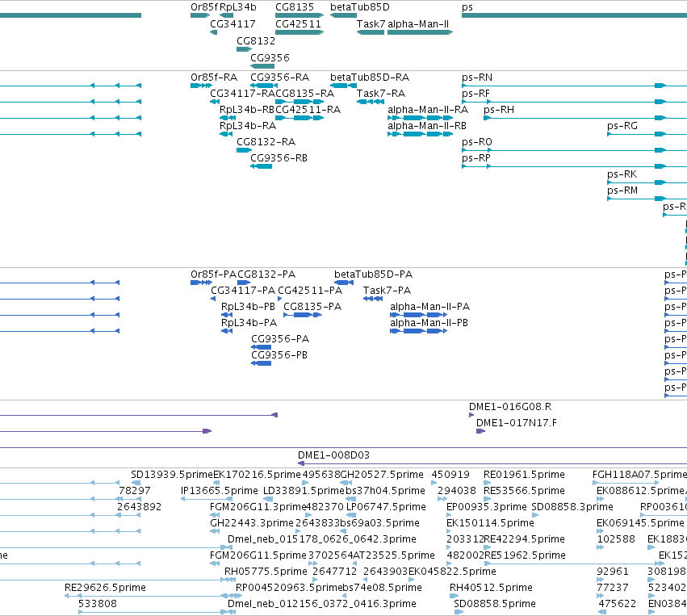Click the RpL34b-RA transcript label
687x616 pixels.
pyautogui.click(x=248, y=126)
